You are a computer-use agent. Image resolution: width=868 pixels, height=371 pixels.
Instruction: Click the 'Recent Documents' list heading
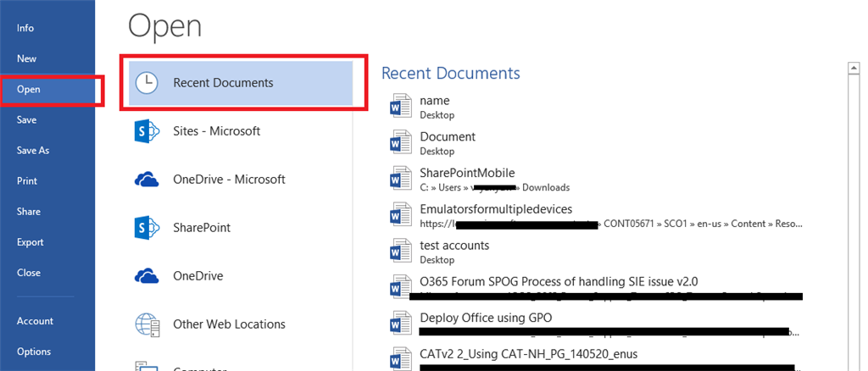coord(451,73)
